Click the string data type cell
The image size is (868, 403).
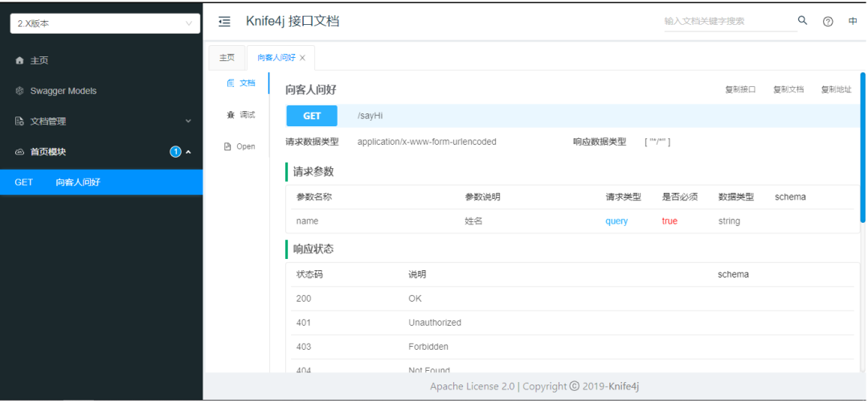coord(729,221)
